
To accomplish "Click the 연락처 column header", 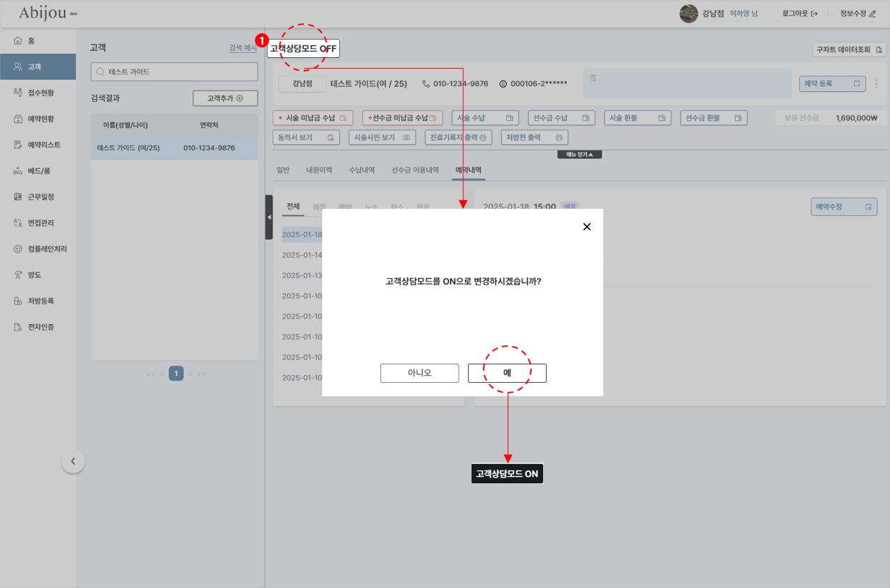I will tap(209, 125).
